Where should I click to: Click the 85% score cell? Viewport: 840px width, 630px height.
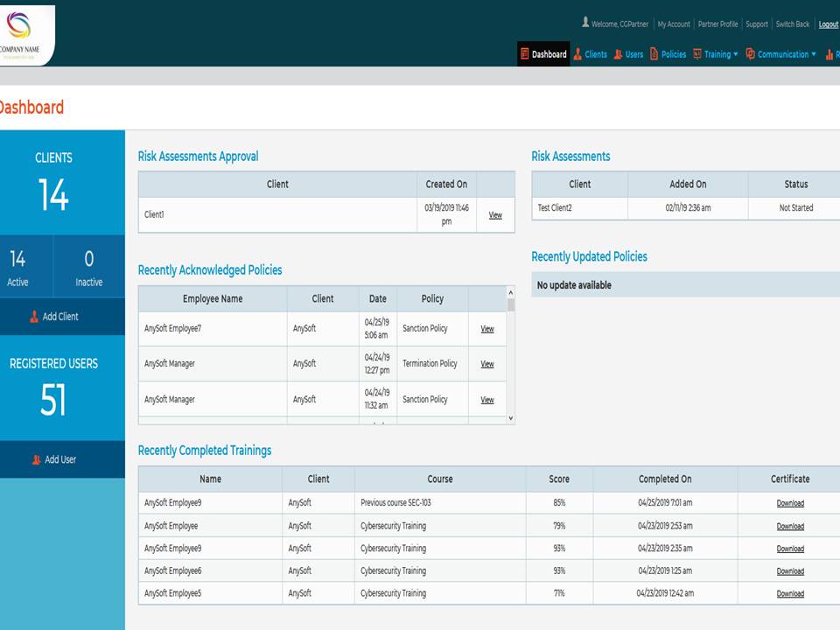[x=559, y=502]
